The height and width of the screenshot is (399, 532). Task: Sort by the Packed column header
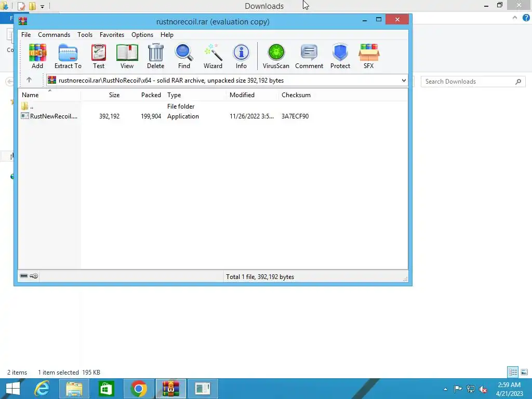click(143, 95)
